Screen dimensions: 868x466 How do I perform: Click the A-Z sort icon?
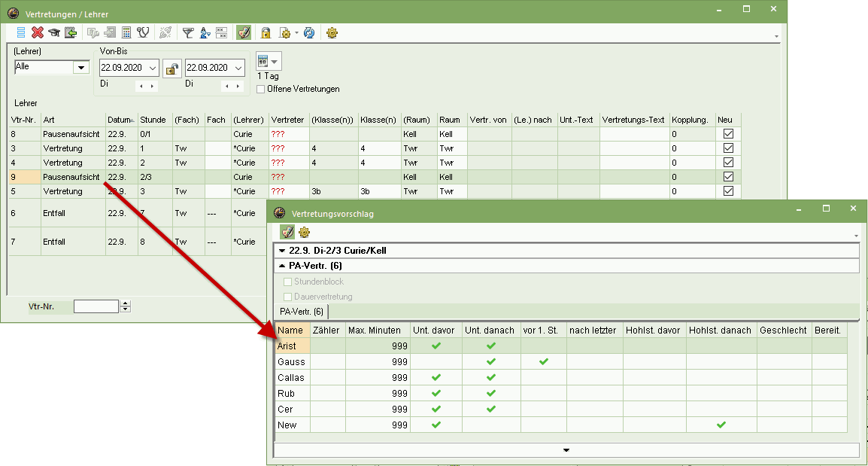coord(205,32)
